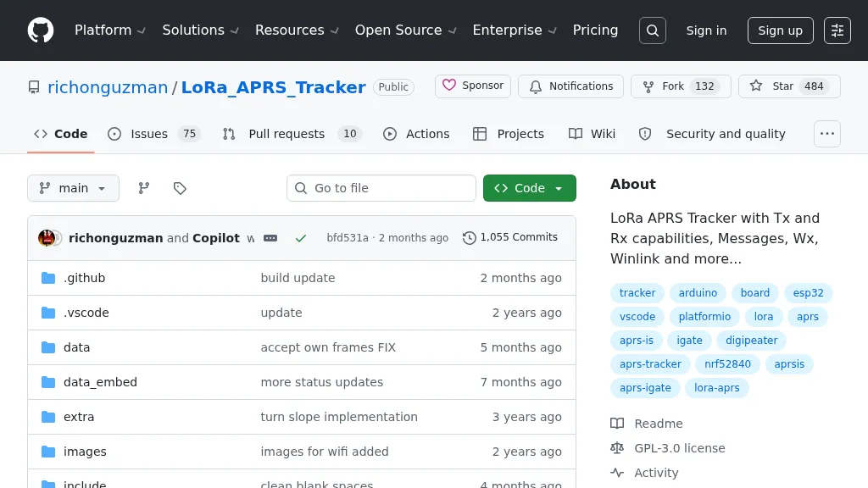This screenshot has width=868, height=488.
Task: Open the search magnifier icon
Action: (652, 30)
